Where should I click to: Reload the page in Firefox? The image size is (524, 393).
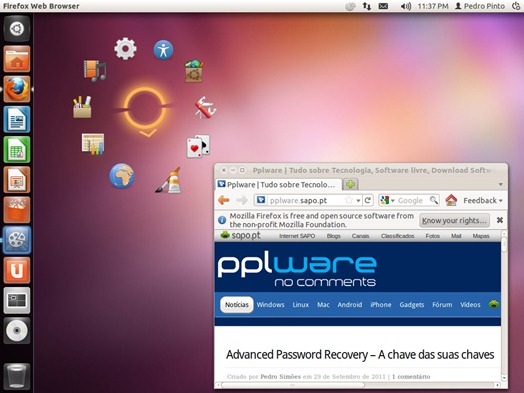pos(368,200)
